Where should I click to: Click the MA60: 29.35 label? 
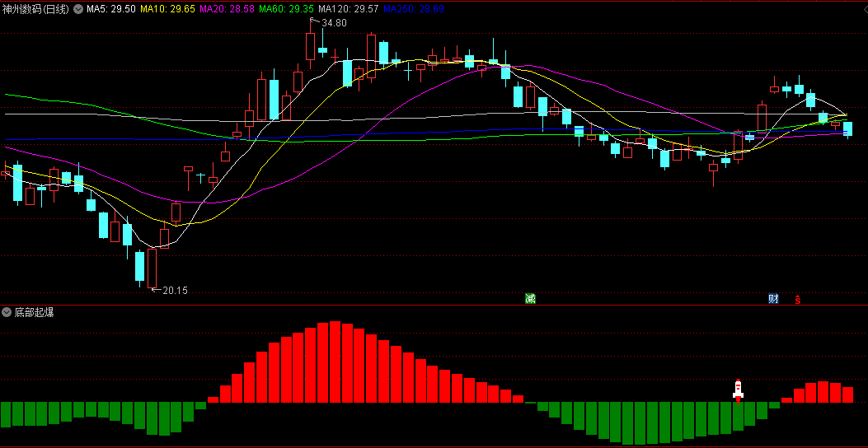(287, 9)
